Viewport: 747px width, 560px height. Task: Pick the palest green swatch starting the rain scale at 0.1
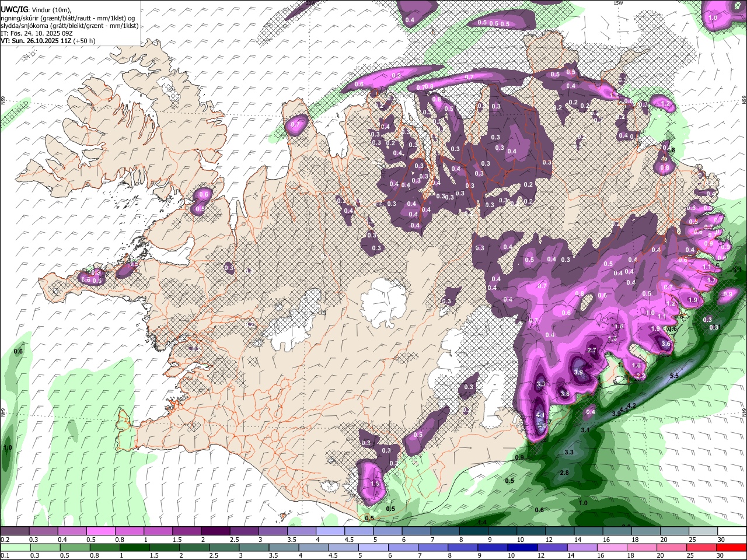[15, 547]
